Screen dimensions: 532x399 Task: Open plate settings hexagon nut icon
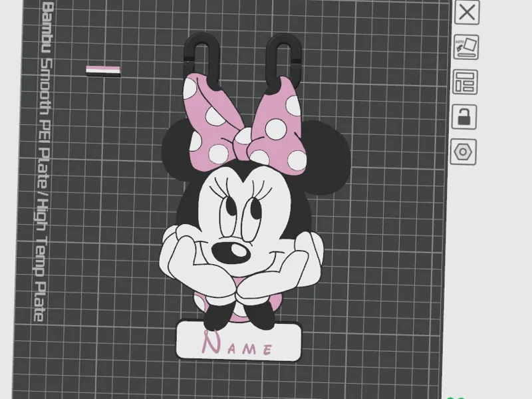tap(463, 152)
